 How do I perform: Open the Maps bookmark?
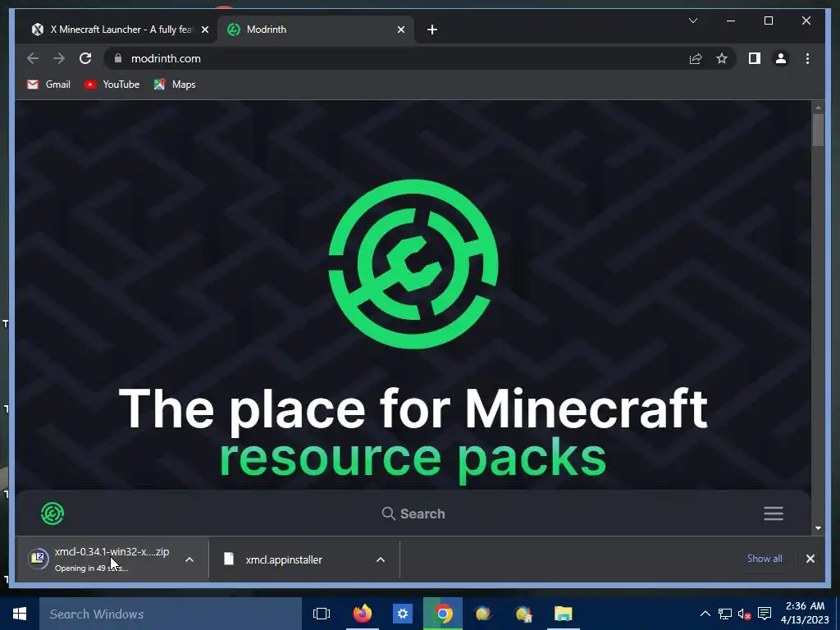175,84
